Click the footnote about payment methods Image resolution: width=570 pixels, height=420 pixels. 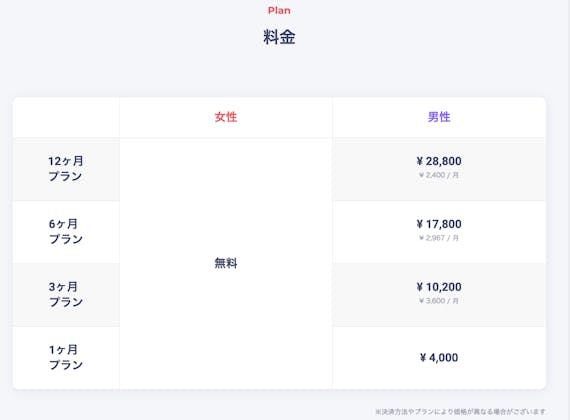tap(461, 412)
